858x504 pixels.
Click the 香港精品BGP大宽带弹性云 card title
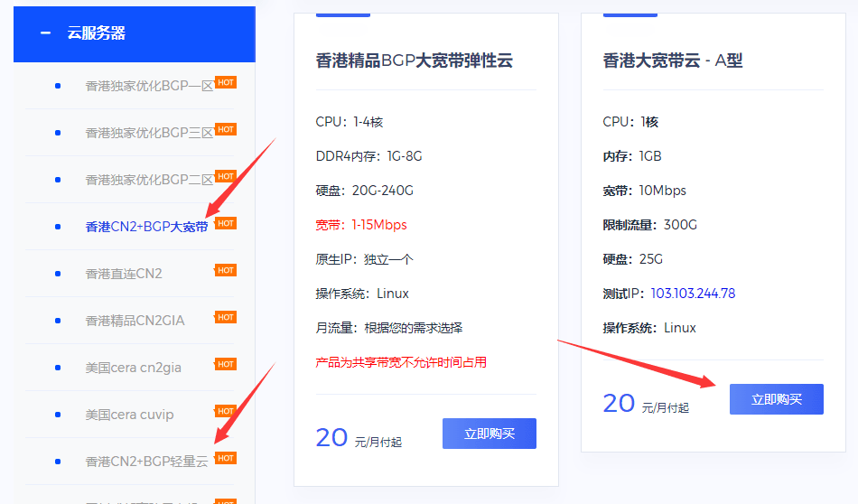[415, 61]
